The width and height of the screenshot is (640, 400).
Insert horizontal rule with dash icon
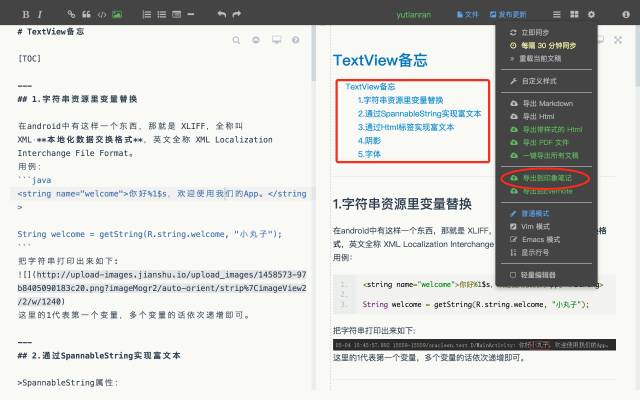(191, 14)
